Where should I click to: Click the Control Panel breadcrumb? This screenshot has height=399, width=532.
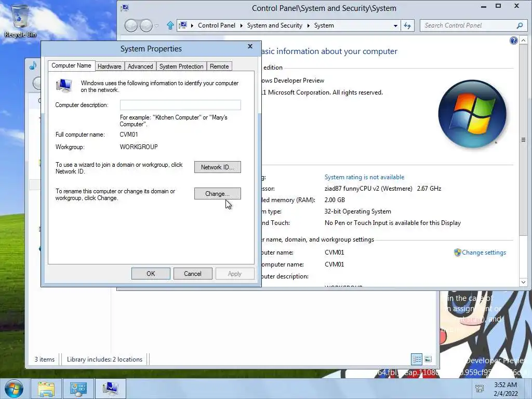point(217,25)
